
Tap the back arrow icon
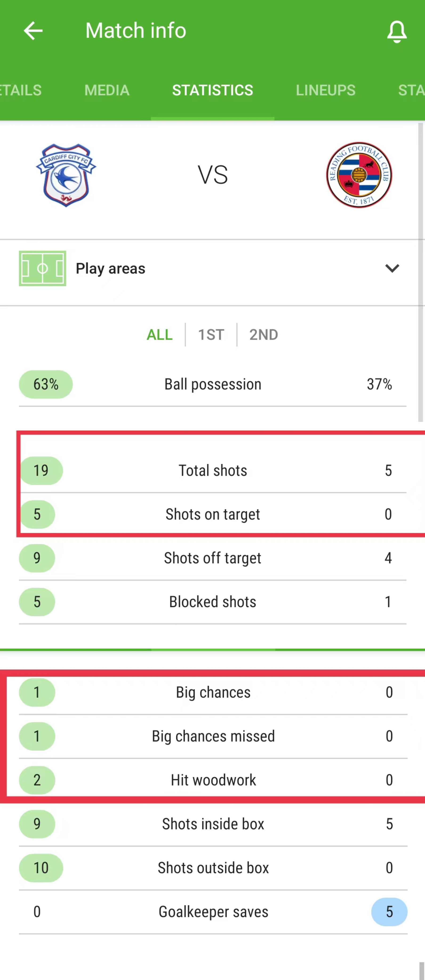[33, 31]
